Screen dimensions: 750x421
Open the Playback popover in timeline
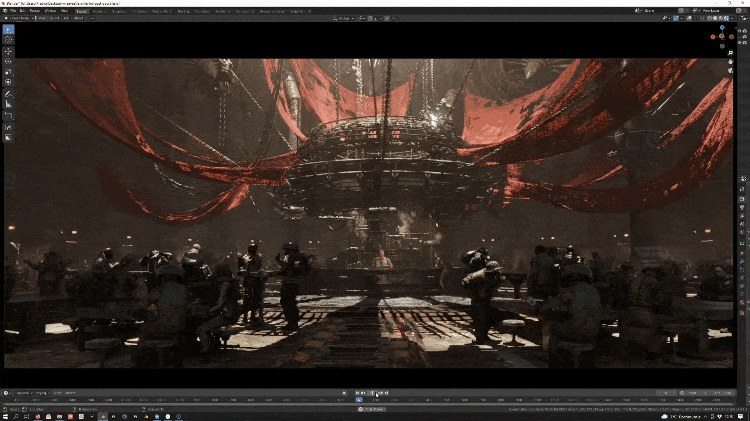tap(24, 393)
